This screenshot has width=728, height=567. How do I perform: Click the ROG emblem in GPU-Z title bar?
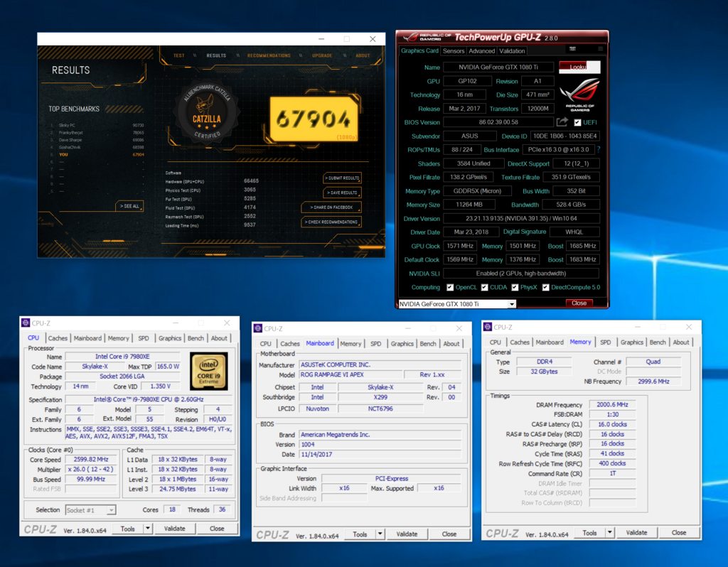(410, 37)
